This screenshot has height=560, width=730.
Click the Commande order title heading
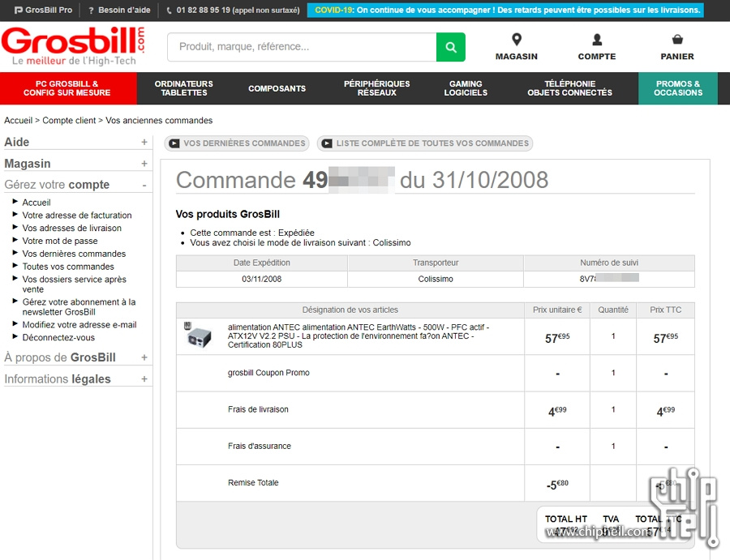click(363, 180)
